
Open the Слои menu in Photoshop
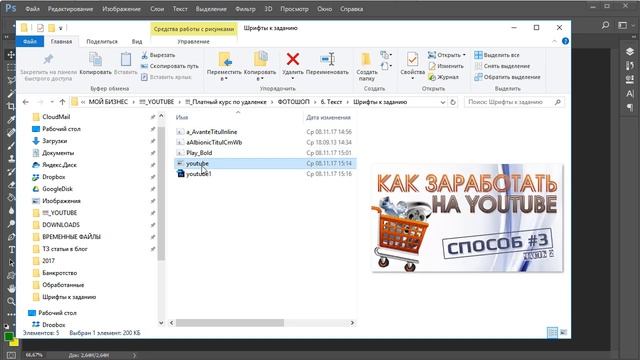pos(157,9)
